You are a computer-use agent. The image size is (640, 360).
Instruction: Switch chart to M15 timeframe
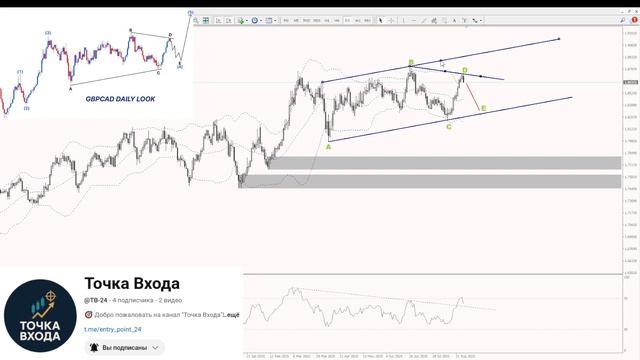[306, 20]
